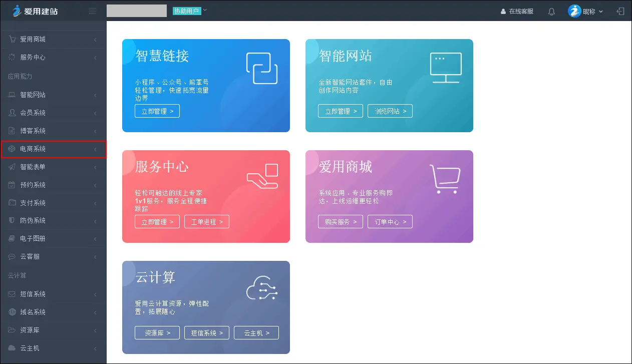Click the hand icon on 服务中心 card
Image resolution: width=632 pixels, height=364 pixels.
click(262, 177)
